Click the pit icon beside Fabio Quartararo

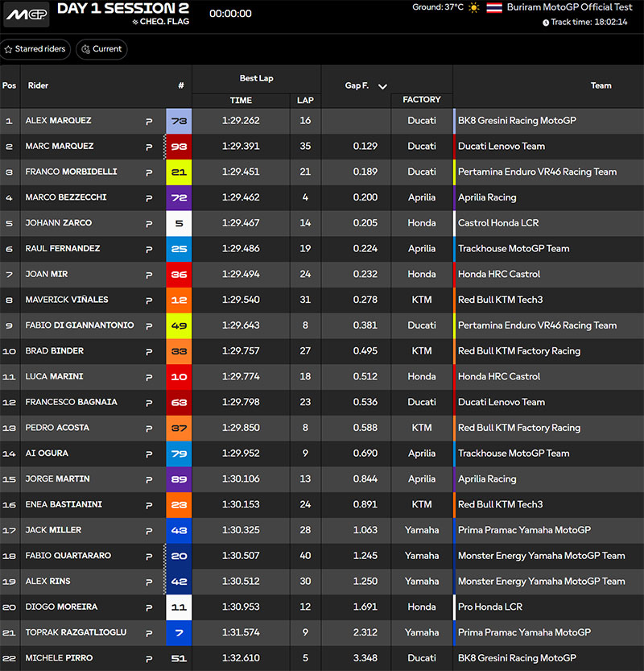149,557
